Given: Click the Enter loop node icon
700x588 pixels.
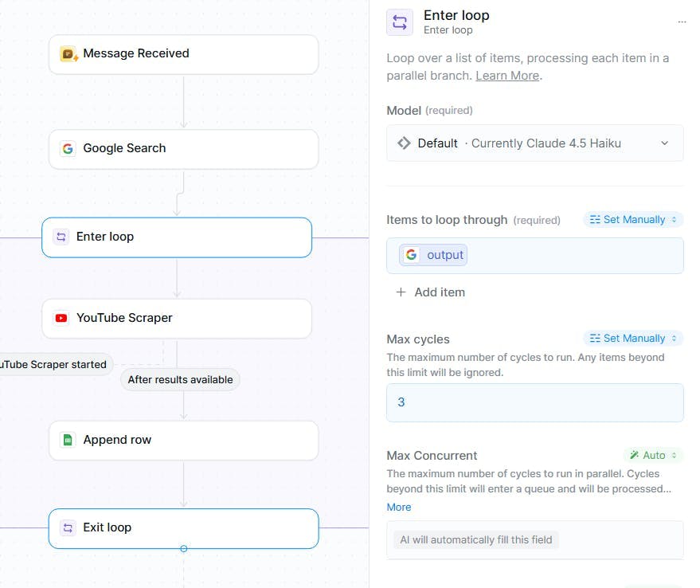Looking at the screenshot, I should [61, 237].
